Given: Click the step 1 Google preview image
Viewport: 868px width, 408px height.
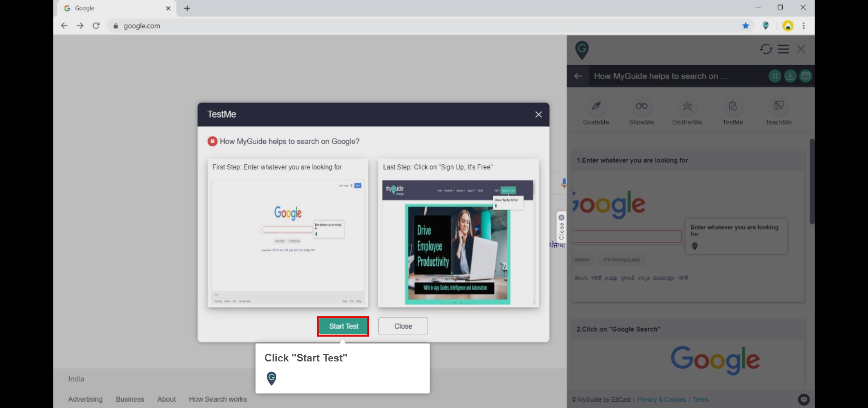Looking at the screenshot, I should [x=689, y=237].
